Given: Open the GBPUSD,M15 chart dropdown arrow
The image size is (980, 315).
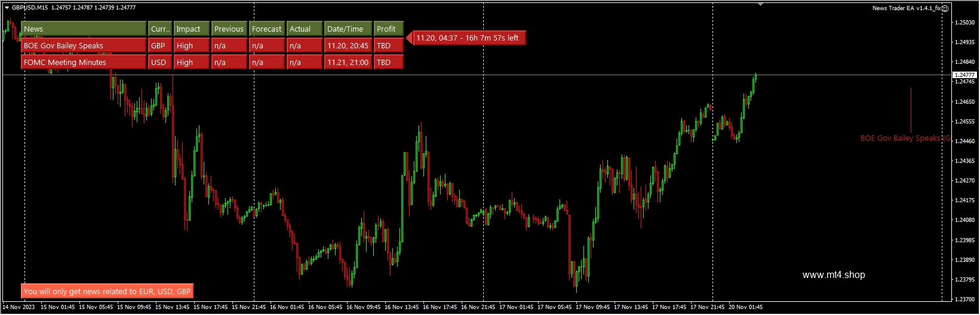Looking at the screenshot, I should tap(7, 8).
